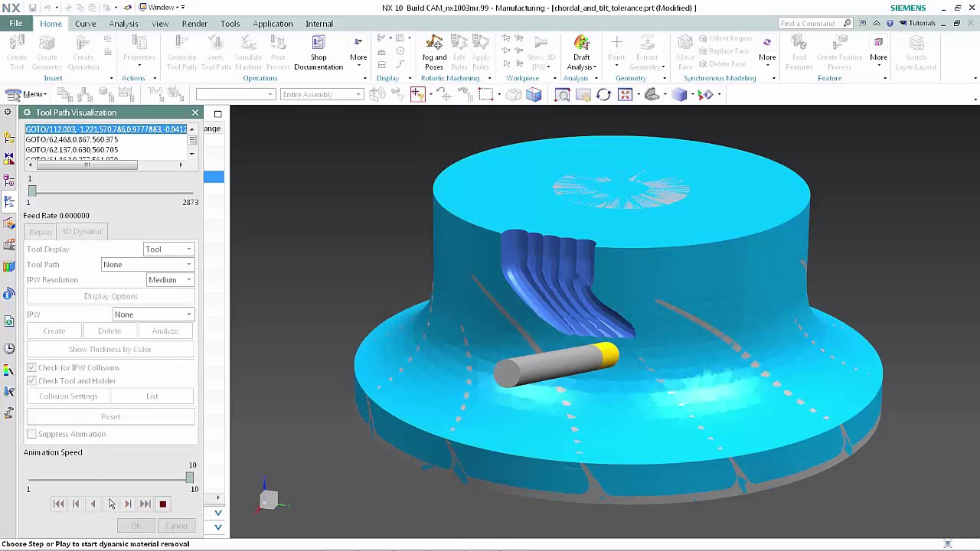Click Show Thickness by Color button

click(111, 349)
